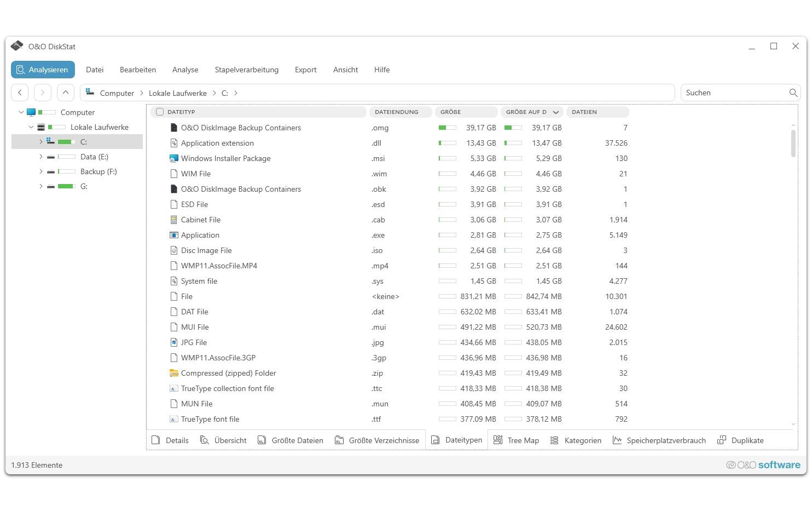
Task: Click the vertical scrollbar thumb of file list
Action: 793,143
